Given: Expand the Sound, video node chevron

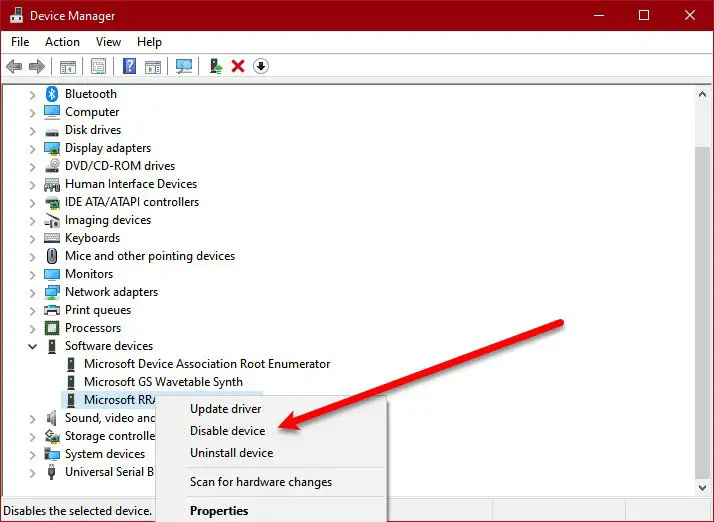Looking at the screenshot, I should (32, 419).
